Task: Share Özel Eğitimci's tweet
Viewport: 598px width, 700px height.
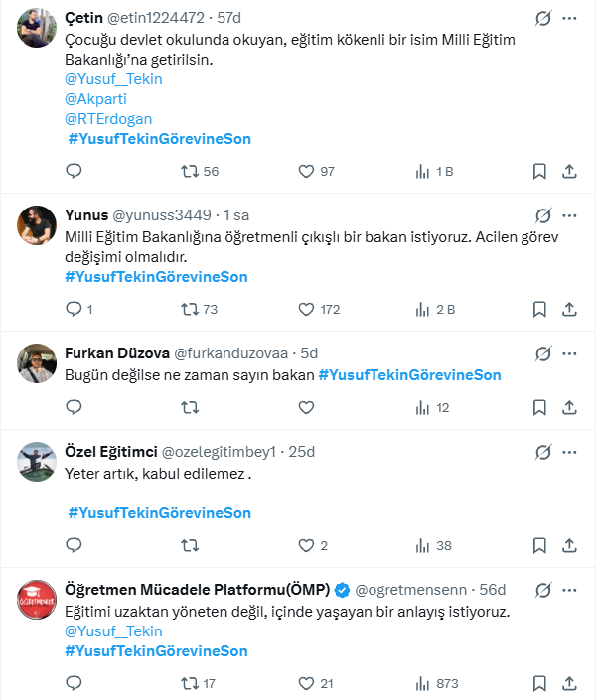Action: point(569,545)
